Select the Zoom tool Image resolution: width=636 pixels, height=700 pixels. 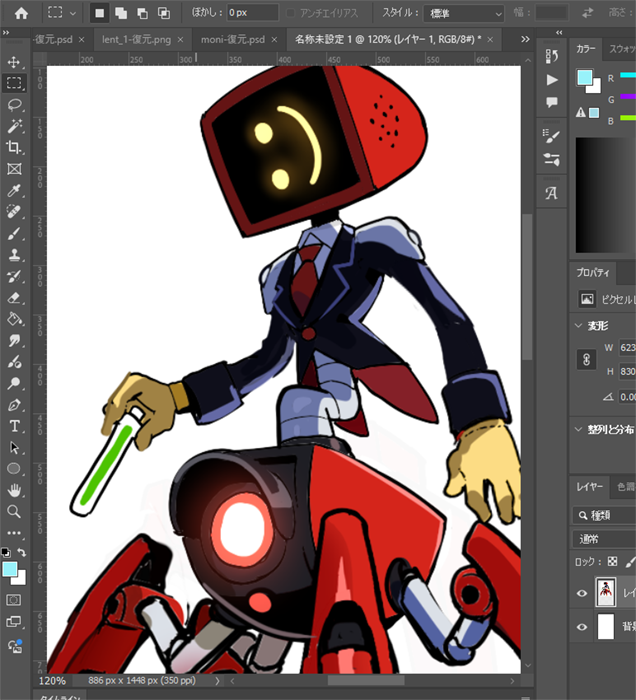coord(14,512)
